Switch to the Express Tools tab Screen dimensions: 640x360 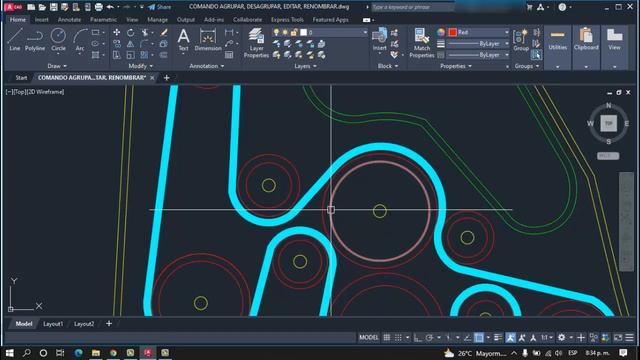tap(287, 20)
